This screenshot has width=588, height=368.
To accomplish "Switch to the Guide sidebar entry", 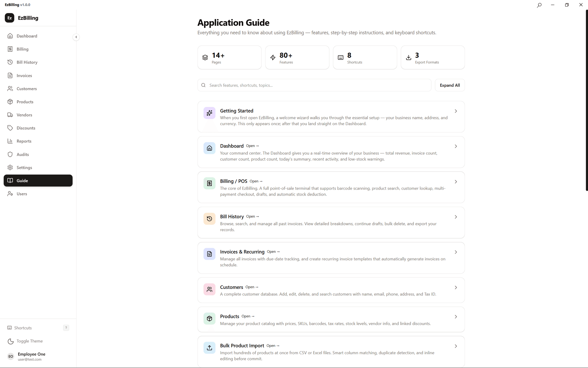I will tap(22, 181).
